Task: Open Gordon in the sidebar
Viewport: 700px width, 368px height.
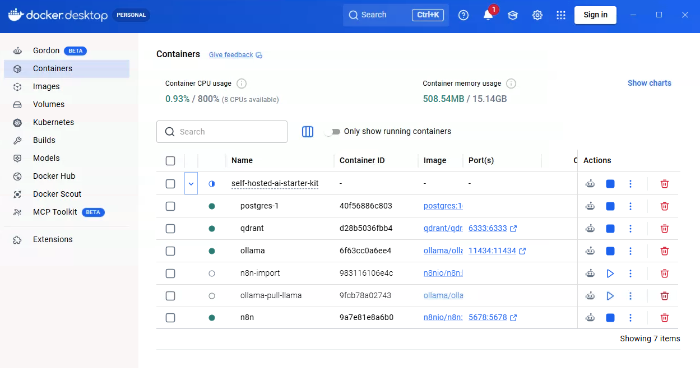Action: click(x=67, y=50)
